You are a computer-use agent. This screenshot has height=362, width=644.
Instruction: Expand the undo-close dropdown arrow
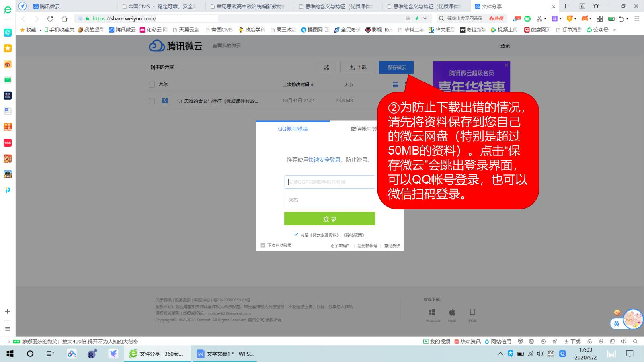(627, 19)
